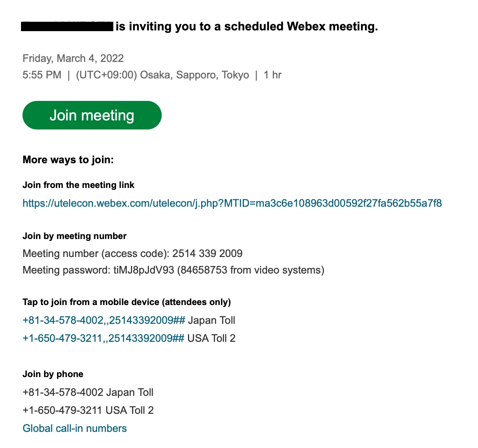The image size is (478, 448).
Task: Click the 1 hr meeting duration
Action: tap(272, 75)
